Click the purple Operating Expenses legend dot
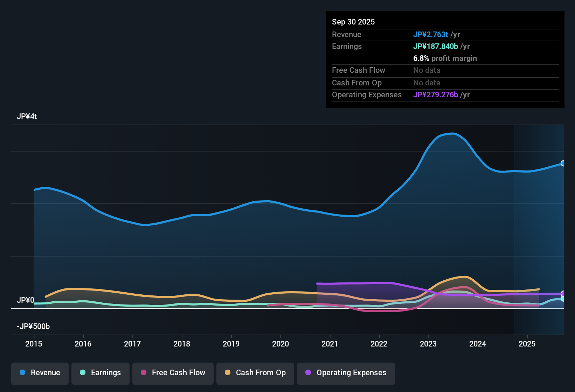 (308, 373)
